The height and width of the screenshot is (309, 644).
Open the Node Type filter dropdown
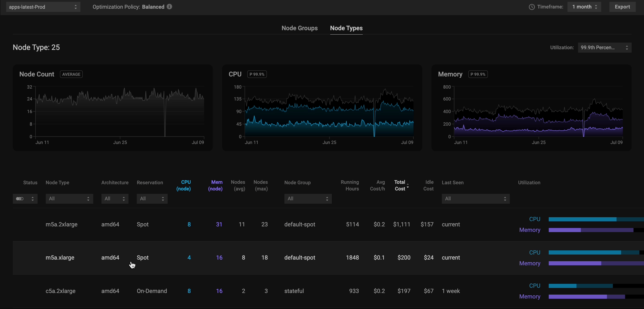point(69,199)
